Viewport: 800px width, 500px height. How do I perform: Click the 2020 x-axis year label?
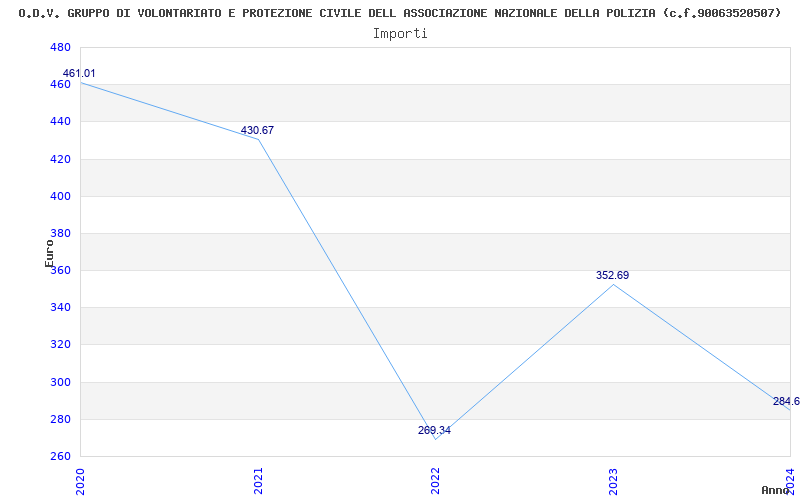click(x=81, y=480)
